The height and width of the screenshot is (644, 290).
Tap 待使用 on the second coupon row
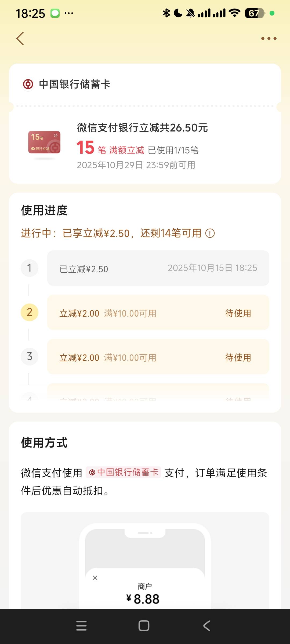point(238,313)
